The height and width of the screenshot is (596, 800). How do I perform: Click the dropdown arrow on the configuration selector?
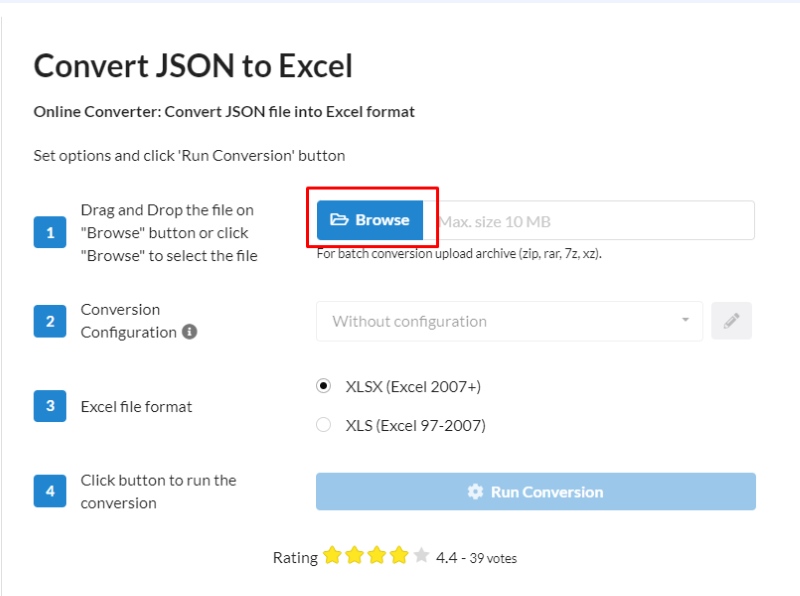[686, 320]
